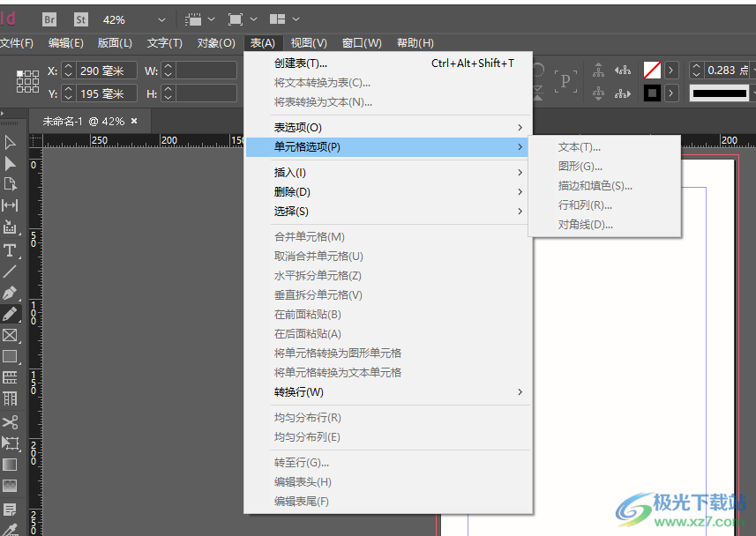
Task: Choose the Direct Selection tool
Action: pyautogui.click(x=11, y=162)
